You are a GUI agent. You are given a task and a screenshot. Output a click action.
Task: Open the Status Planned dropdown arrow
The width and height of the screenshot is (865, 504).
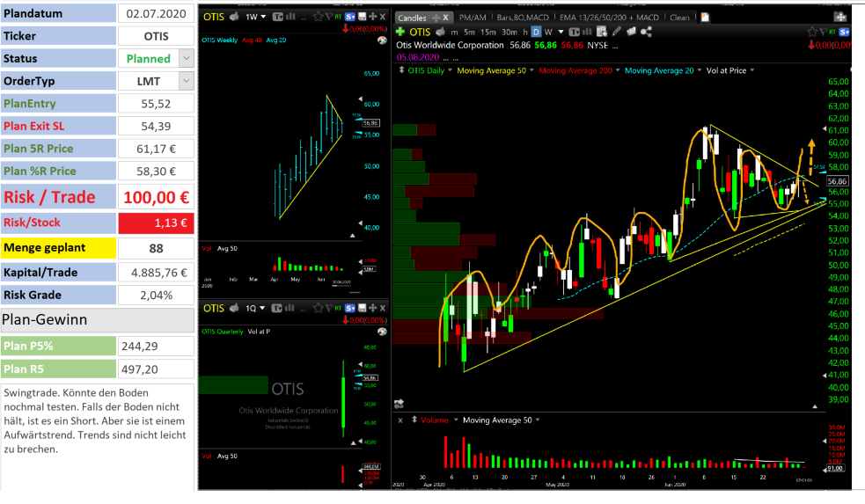[x=187, y=58]
